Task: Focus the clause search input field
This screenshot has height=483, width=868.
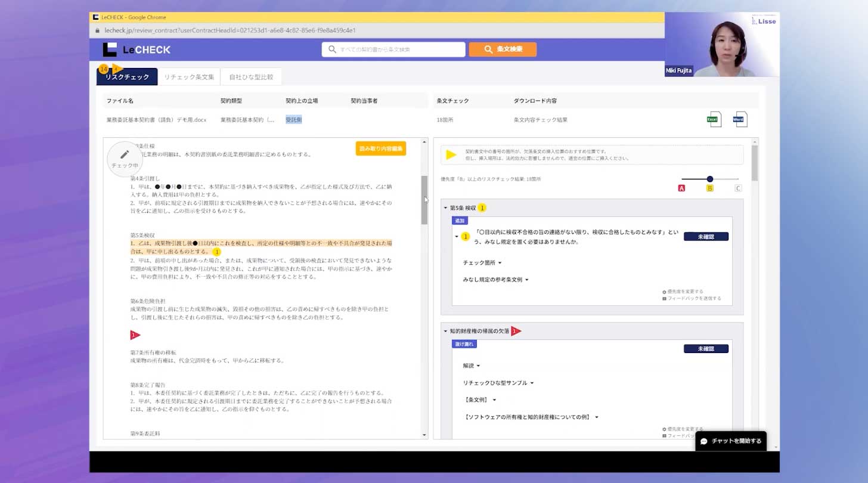Action: pyautogui.click(x=393, y=49)
